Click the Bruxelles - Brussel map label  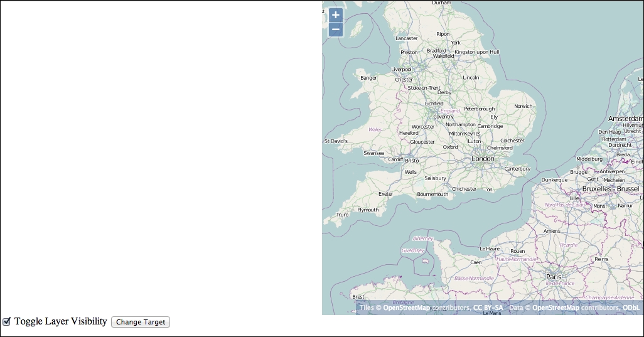(610, 188)
